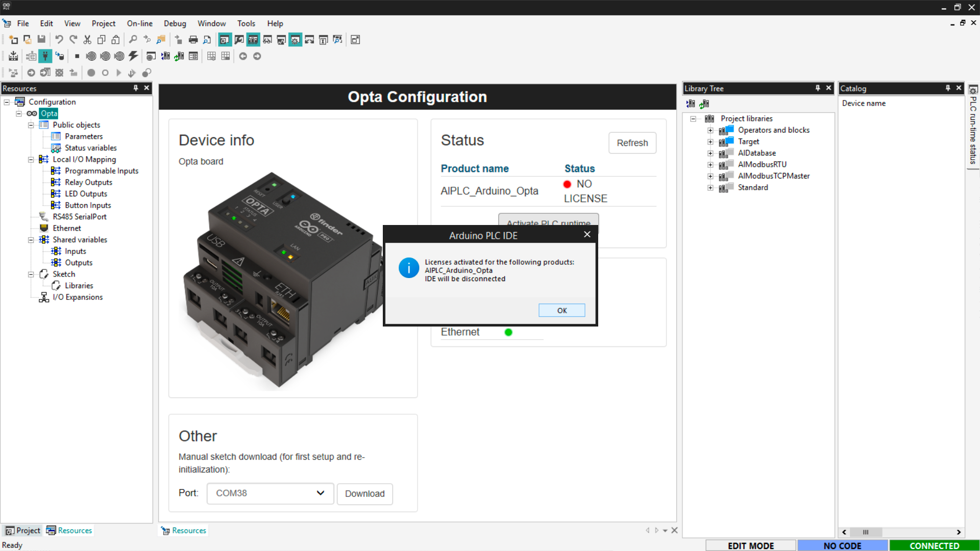Click the download-to-target toolbar icon

pyautogui.click(x=13, y=56)
